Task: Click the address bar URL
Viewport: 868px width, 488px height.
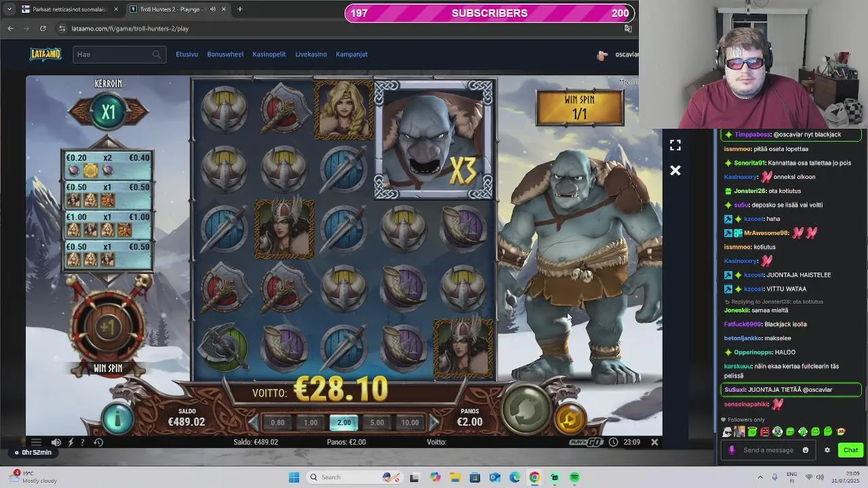Action: click(130, 28)
